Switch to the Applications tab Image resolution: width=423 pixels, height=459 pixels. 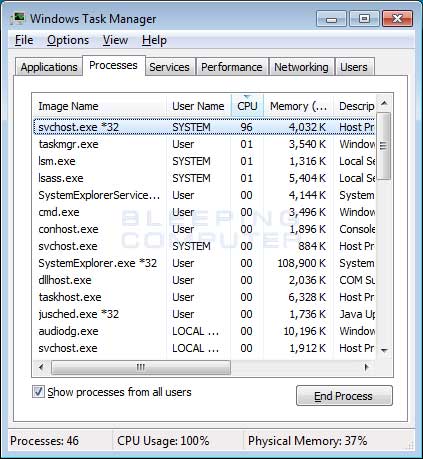click(x=49, y=67)
